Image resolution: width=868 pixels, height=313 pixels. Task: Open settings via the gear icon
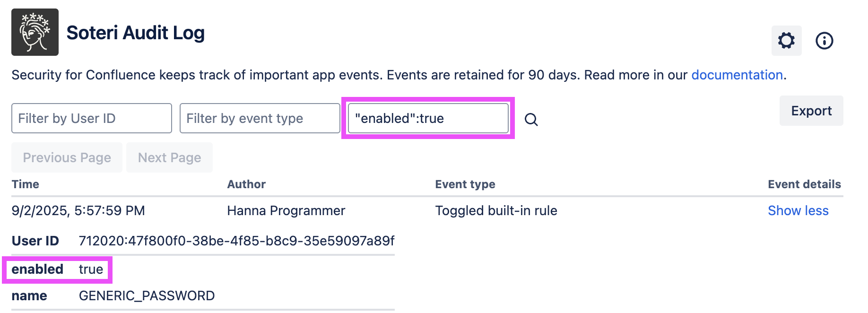[786, 41]
